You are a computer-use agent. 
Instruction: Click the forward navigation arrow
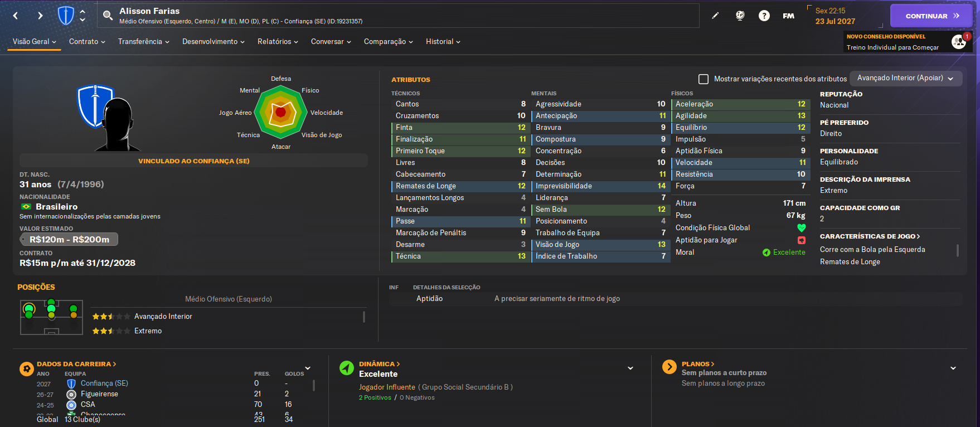(40, 16)
